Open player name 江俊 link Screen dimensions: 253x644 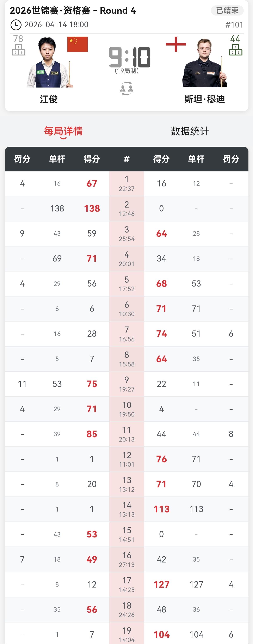click(x=49, y=99)
